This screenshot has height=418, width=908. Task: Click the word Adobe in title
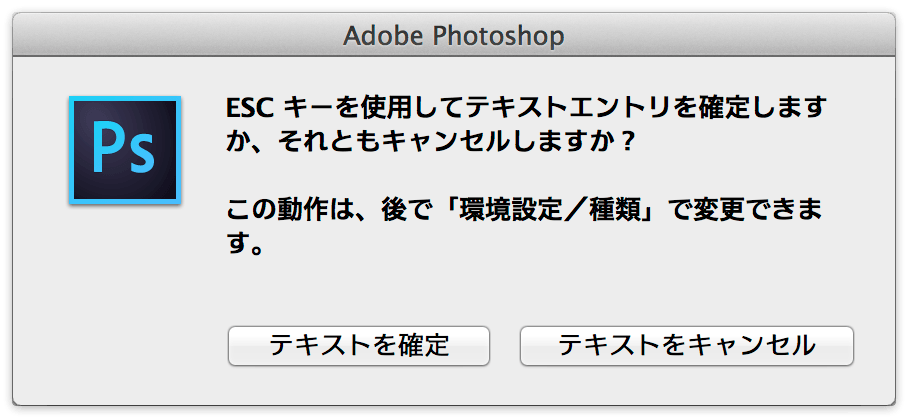[x=385, y=36]
